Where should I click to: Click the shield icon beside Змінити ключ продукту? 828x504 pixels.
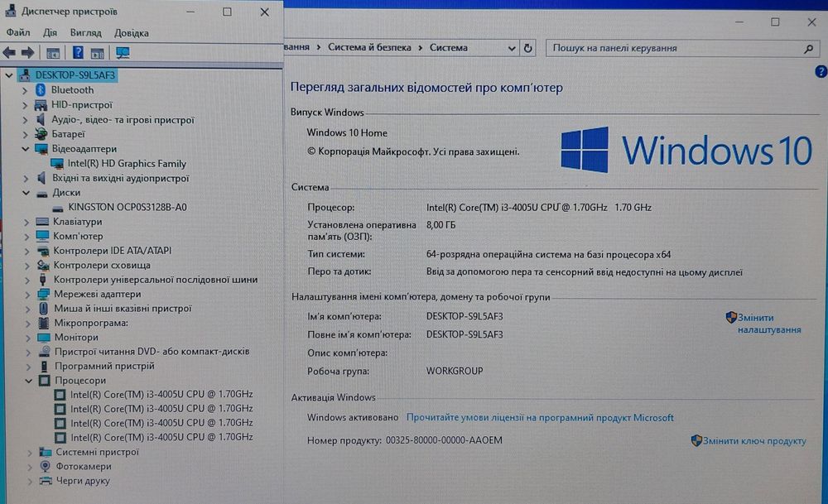tap(696, 440)
